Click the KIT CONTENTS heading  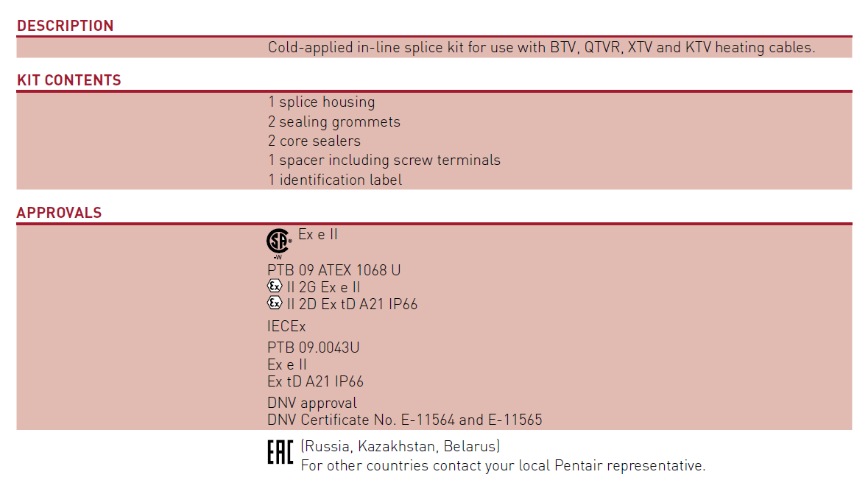click(69, 80)
